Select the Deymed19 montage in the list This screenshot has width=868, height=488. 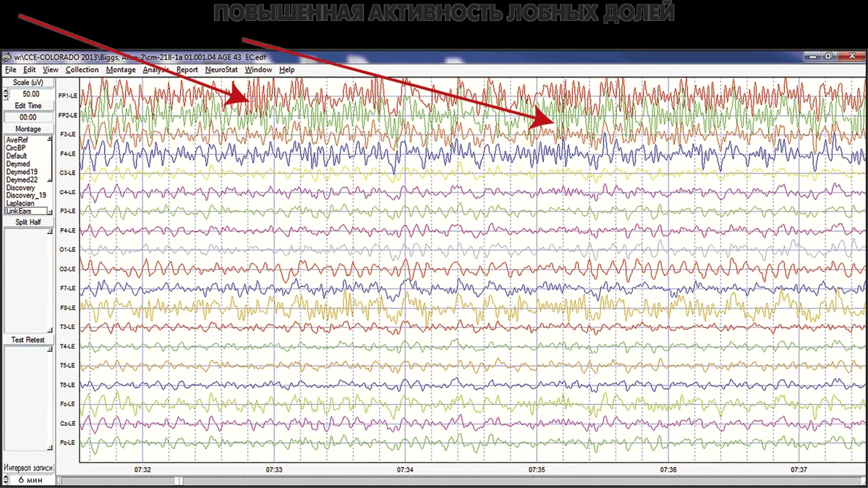tap(20, 172)
